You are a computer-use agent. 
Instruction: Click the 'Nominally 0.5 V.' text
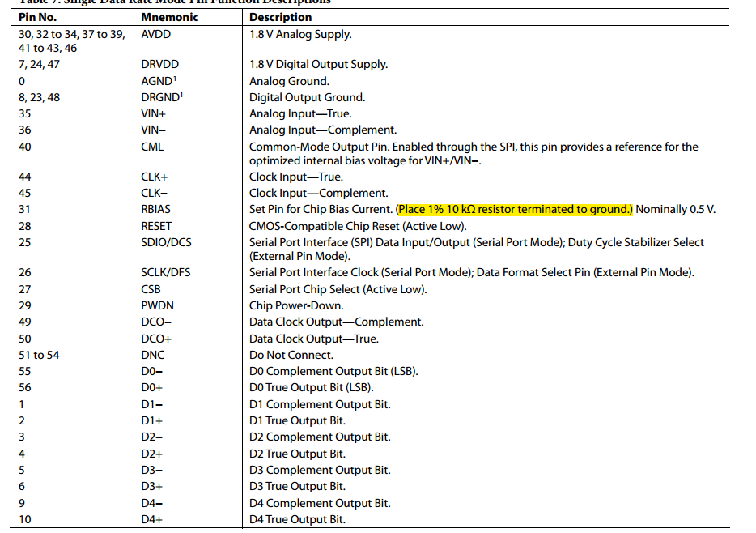point(676,209)
